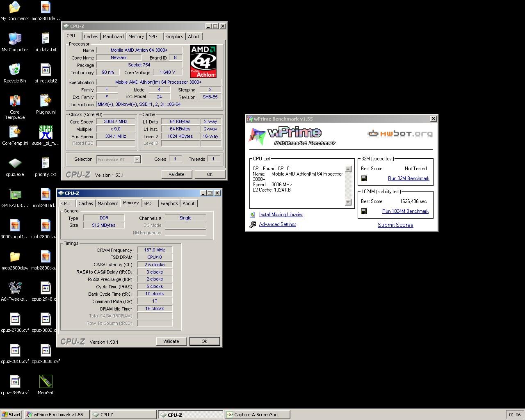Run 32M Benchmark in wPrime
This screenshot has height=420, width=525.
409,178
